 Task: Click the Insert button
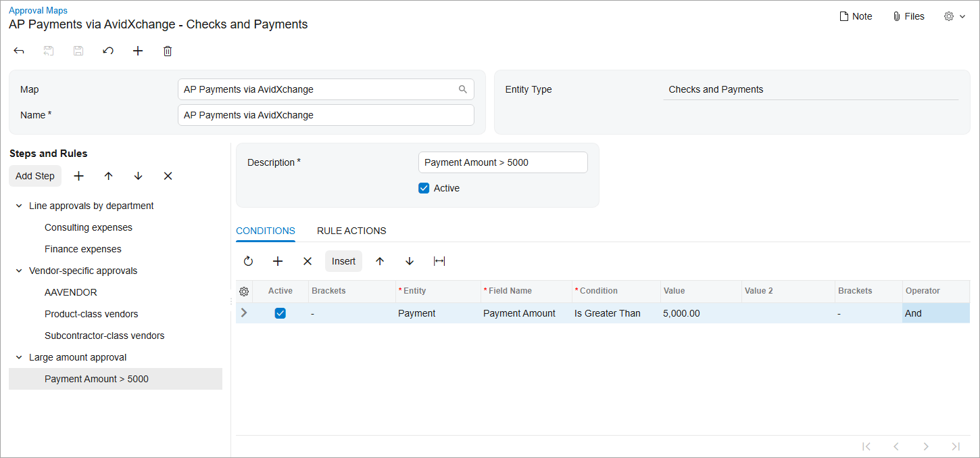pyautogui.click(x=343, y=261)
